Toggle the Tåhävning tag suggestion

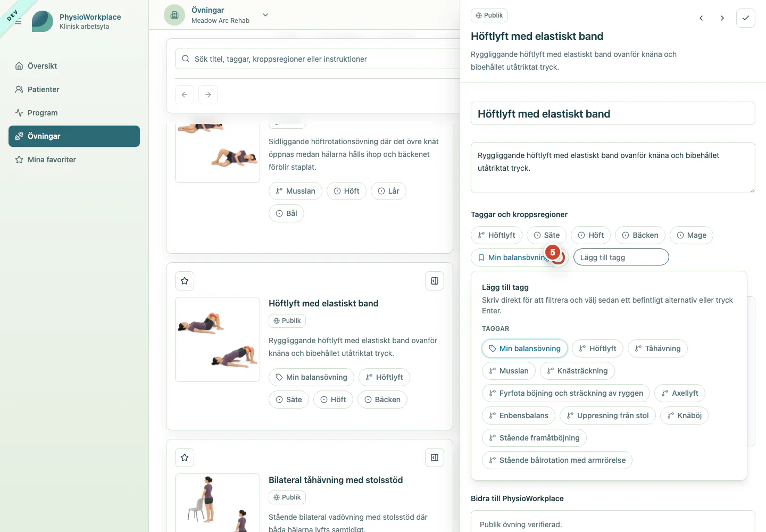[x=657, y=348]
